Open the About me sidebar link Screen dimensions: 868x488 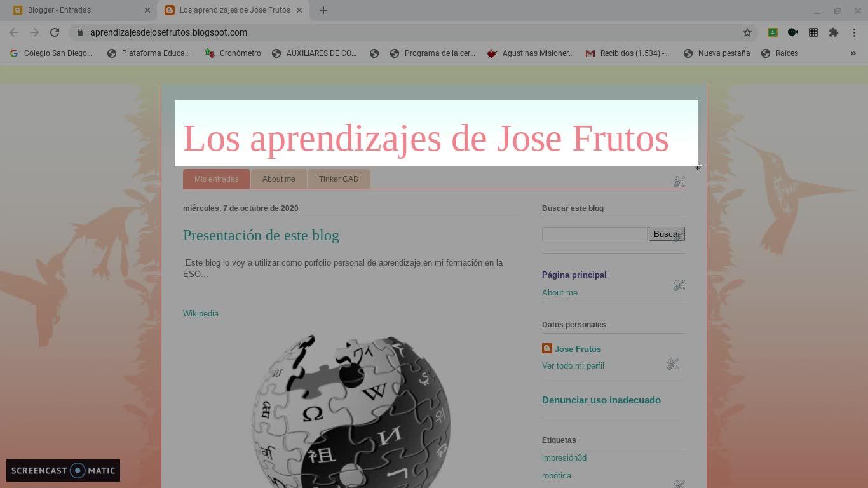pos(560,292)
